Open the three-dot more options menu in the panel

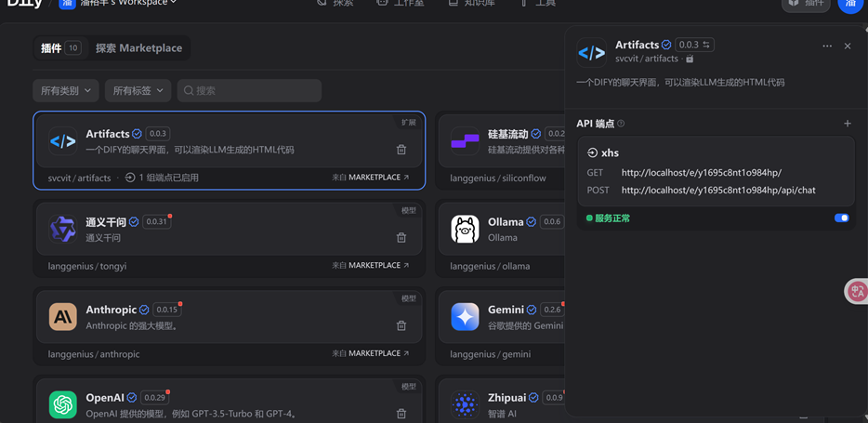point(827,46)
